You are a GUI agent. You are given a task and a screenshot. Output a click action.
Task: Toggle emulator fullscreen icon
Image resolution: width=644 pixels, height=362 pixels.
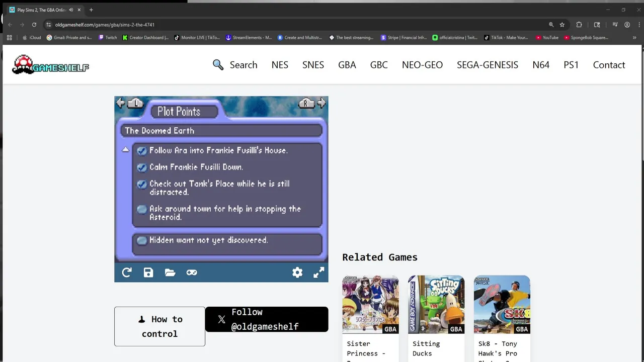point(319,273)
